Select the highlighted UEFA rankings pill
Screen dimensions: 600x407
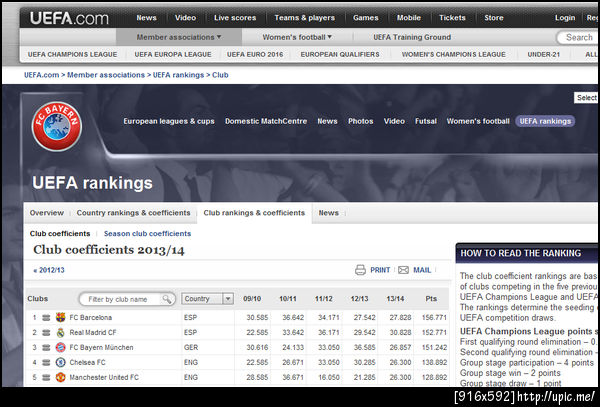click(545, 121)
